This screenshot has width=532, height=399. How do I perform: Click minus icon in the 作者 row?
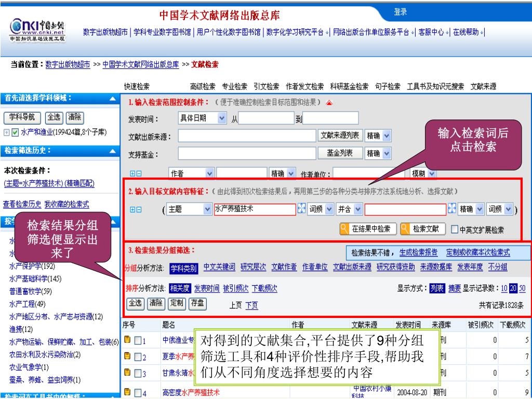click(x=139, y=174)
